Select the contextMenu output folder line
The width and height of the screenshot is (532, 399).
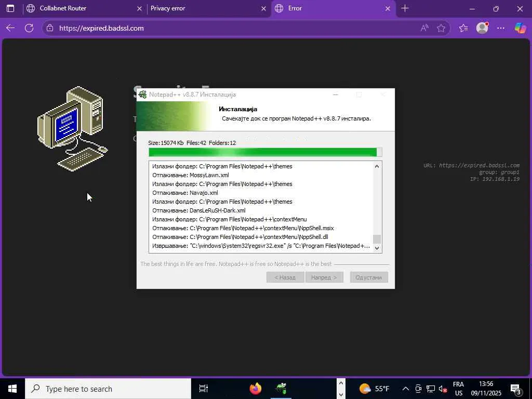(x=229, y=219)
